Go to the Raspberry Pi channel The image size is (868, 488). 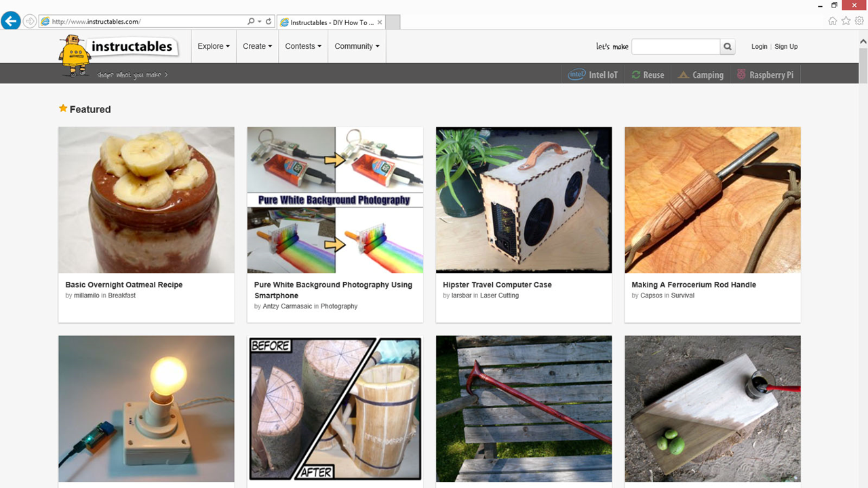(765, 75)
